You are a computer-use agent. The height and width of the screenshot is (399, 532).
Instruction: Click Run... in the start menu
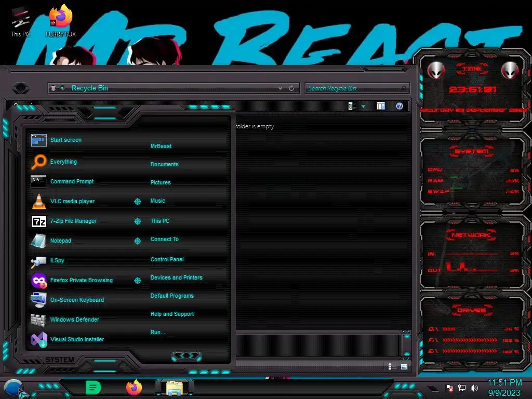(158, 332)
